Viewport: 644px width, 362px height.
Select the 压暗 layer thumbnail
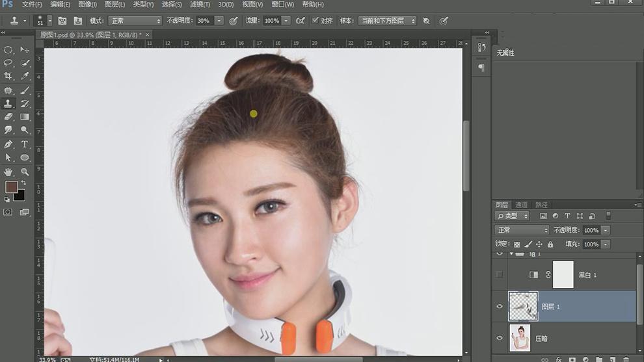pos(520,339)
